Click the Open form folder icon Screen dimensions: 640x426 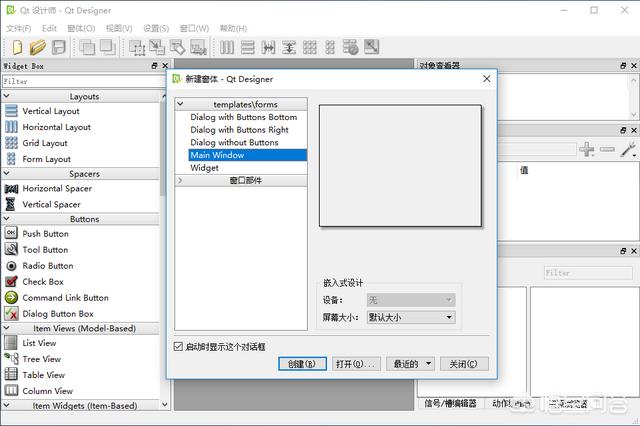pos(38,47)
